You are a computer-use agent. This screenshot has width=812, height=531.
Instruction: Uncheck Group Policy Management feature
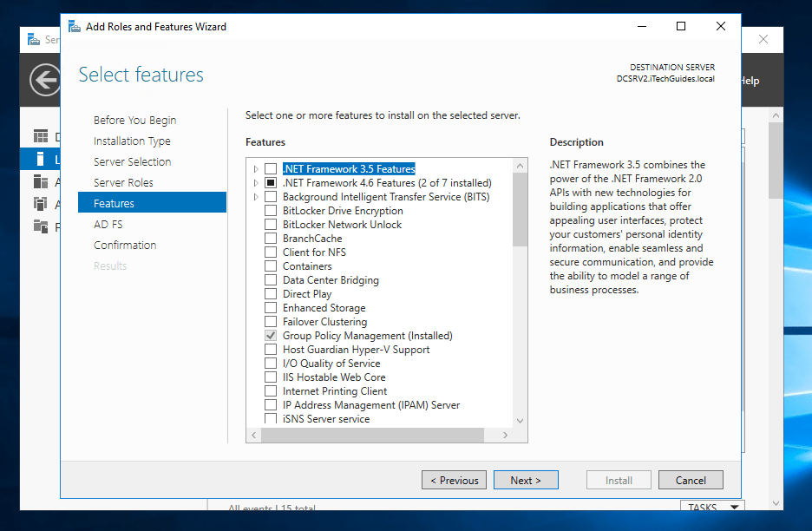(271, 335)
